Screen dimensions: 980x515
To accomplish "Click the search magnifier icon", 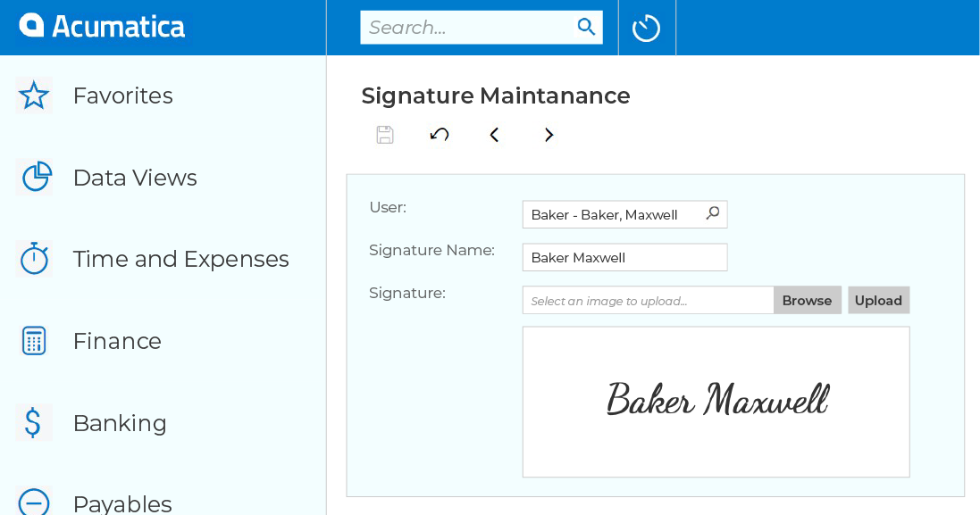I will (586, 27).
